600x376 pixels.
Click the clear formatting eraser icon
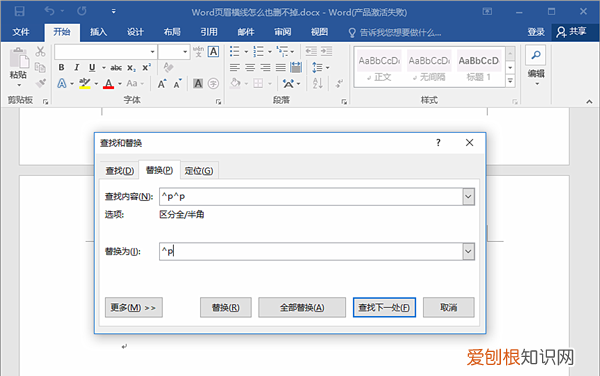168,67
